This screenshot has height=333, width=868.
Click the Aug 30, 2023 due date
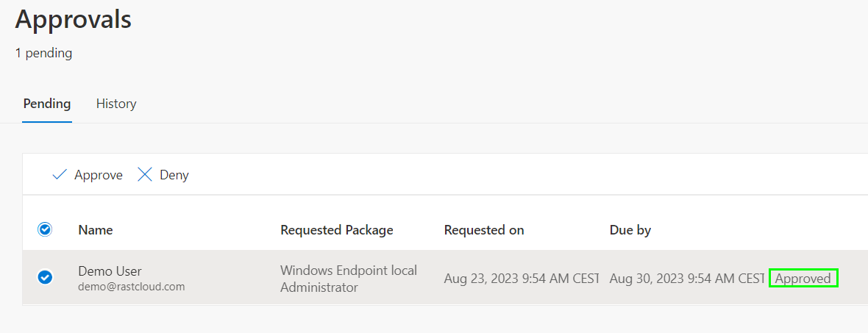(687, 279)
